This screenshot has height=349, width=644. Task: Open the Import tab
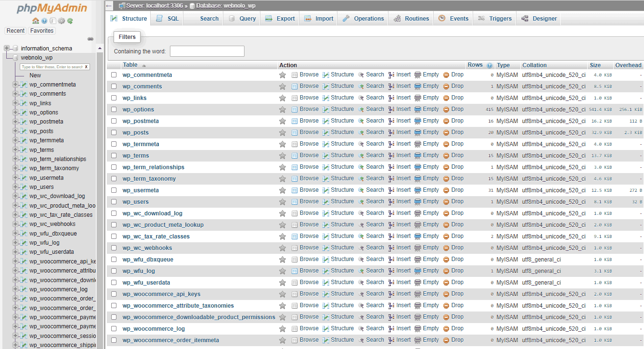(x=318, y=19)
